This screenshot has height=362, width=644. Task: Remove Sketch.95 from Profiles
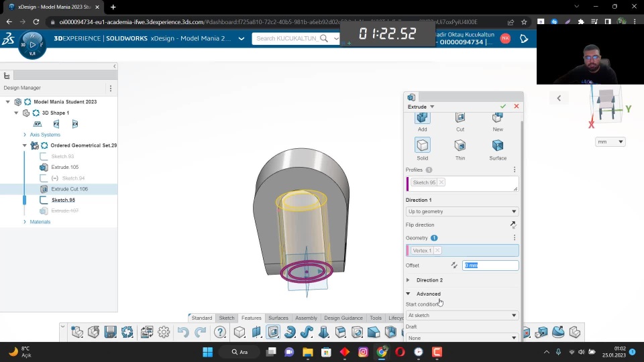pos(441,182)
